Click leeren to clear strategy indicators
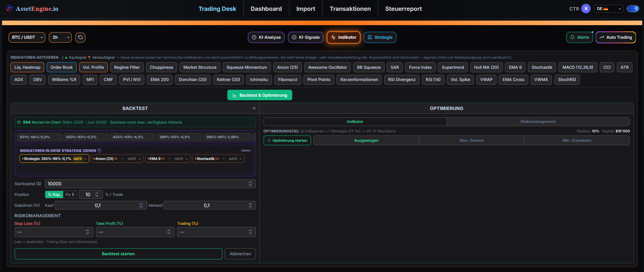644x272 pixels. pyautogui.click(x=246, y=150)
